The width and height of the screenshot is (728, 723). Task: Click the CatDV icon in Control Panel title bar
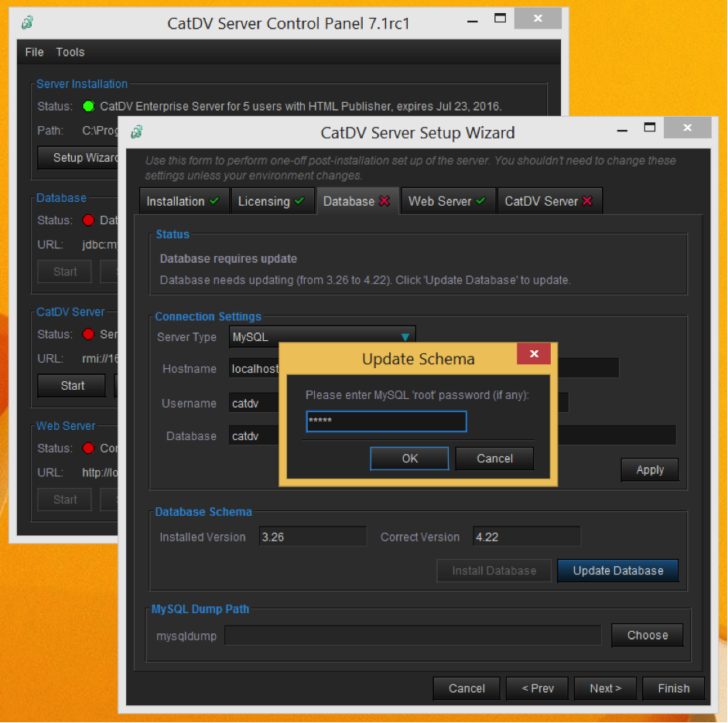click(x=29, y=22)
